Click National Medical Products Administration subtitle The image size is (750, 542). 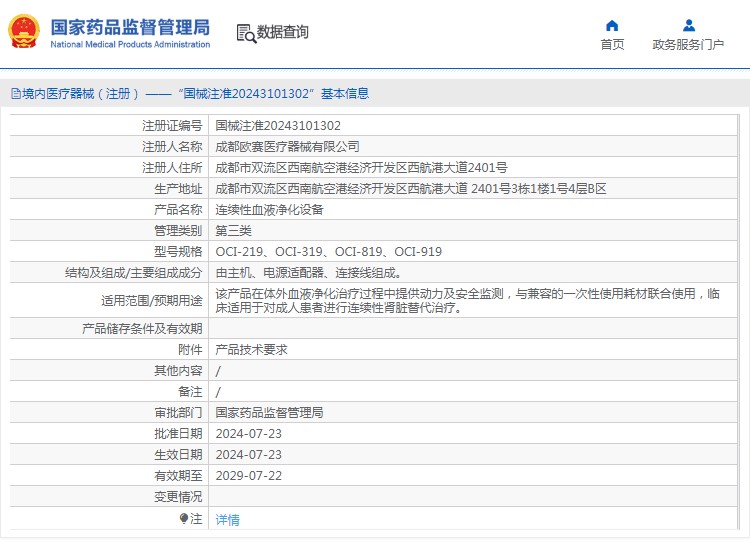pyautogui.click(x=130, y=44)
